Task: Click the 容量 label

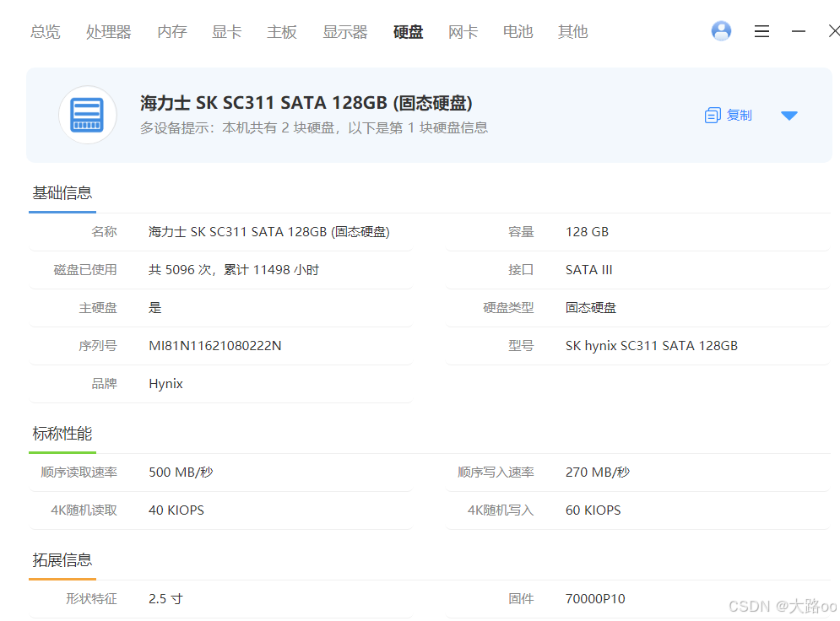Action: 521,232
